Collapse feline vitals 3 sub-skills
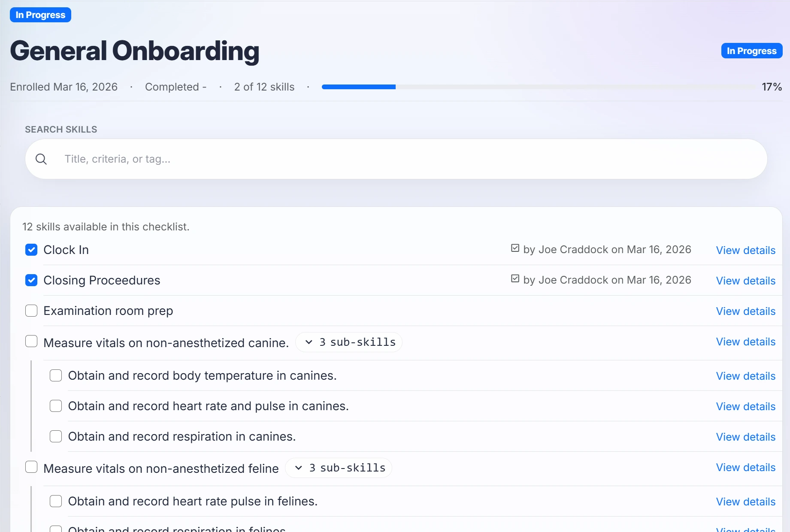 click(339, 468)
